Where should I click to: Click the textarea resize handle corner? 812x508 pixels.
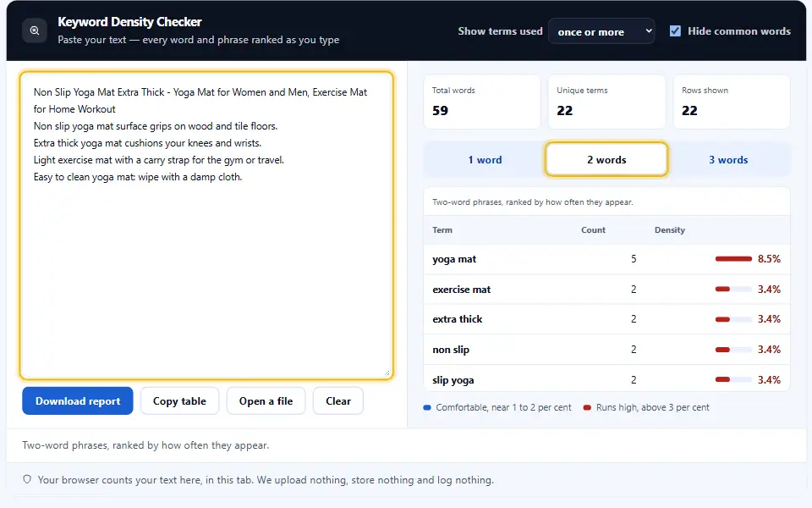[387, 373]
